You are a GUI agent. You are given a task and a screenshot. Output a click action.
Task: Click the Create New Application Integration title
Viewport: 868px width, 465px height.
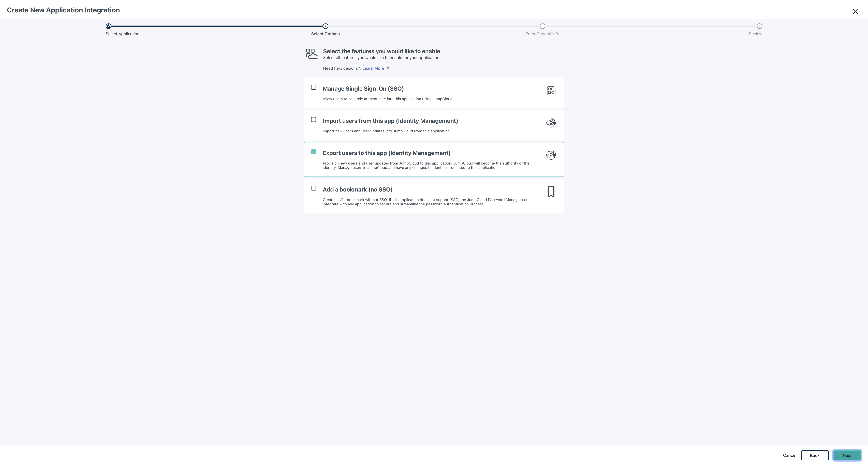(63, 10)
